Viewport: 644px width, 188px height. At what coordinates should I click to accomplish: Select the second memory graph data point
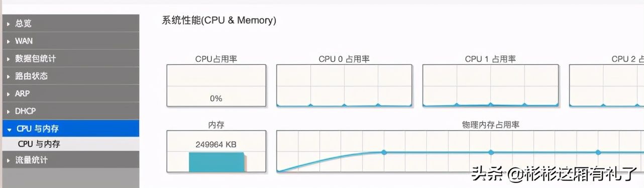[x=491, y=152]
